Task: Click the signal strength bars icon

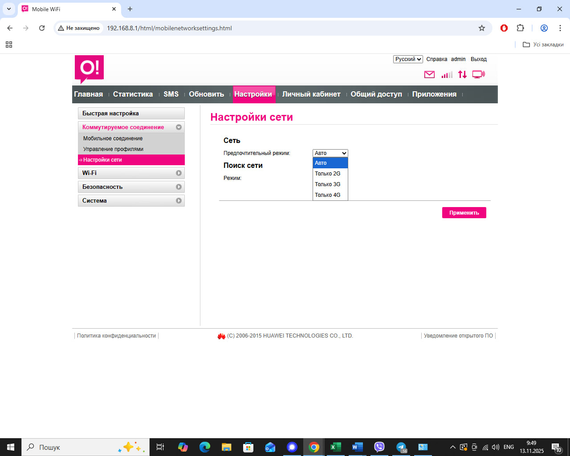Action: click(x=447, y=75)
